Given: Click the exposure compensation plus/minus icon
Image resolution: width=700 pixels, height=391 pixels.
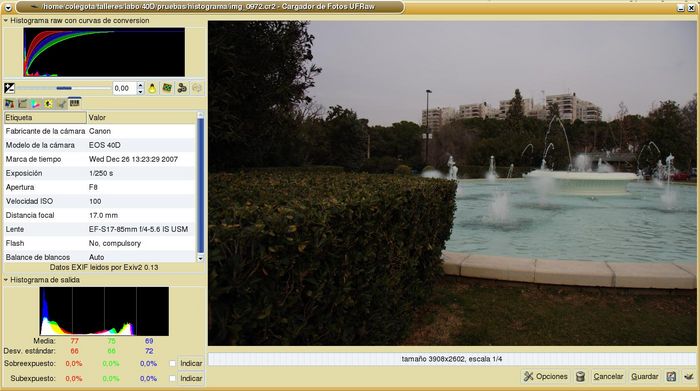Looking at the screenshot, I should click(x=9, y=88).
